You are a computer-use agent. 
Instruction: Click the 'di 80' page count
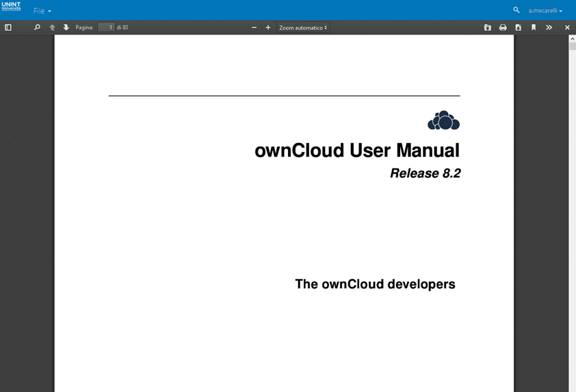(122, 27)
